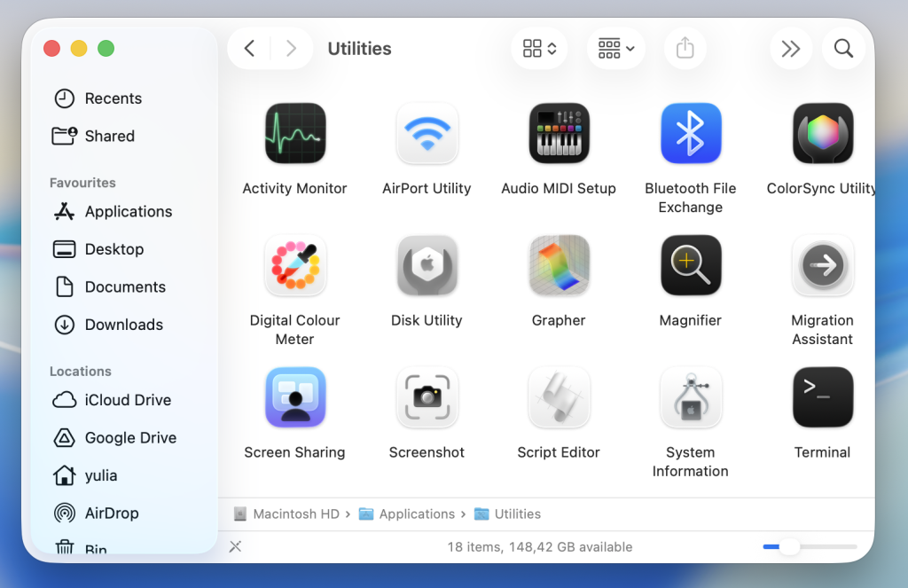
Task: Click the tools icon in the status bar
Action: [235, 546]
